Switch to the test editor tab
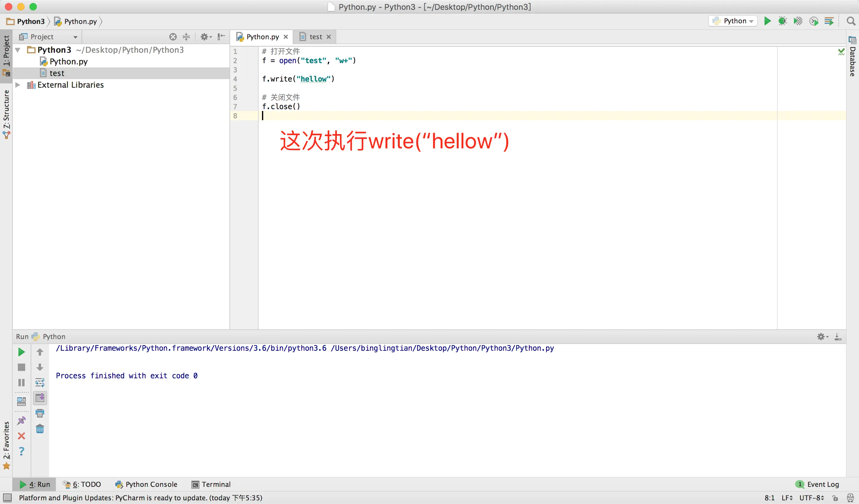The height and width of the screenshot is (504, 859). 315,37
